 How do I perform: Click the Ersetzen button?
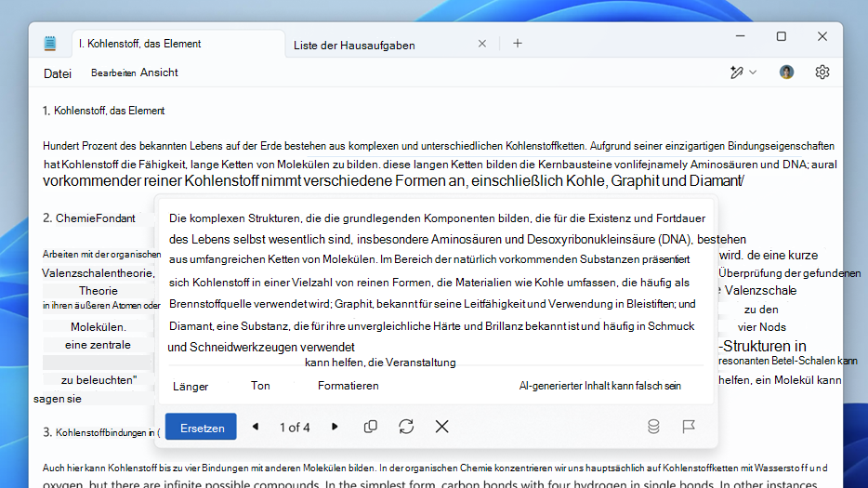pos(201,427)
